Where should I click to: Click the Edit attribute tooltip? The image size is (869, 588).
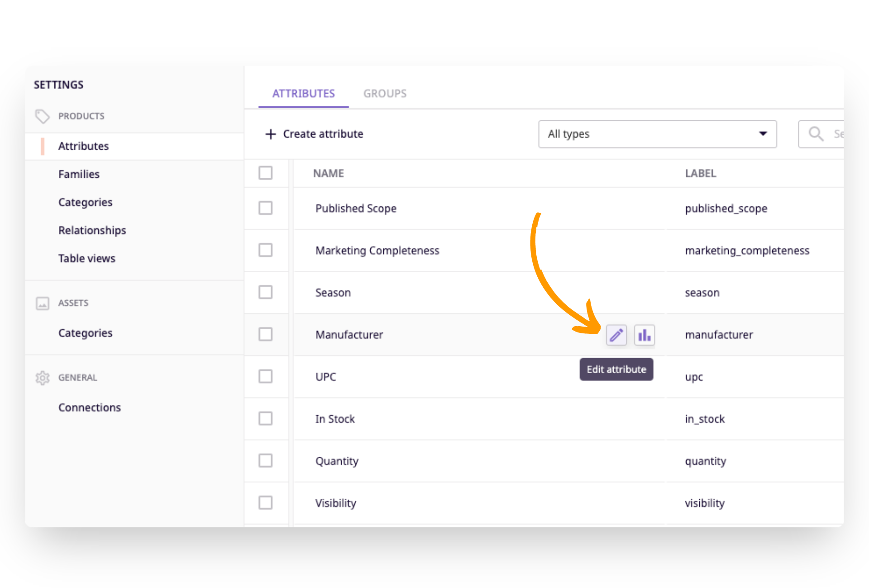[x=616, y=369]
